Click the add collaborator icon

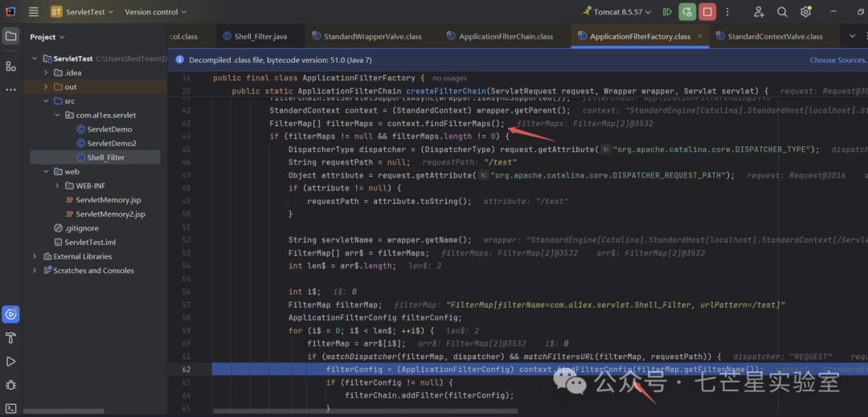[759, 11]
